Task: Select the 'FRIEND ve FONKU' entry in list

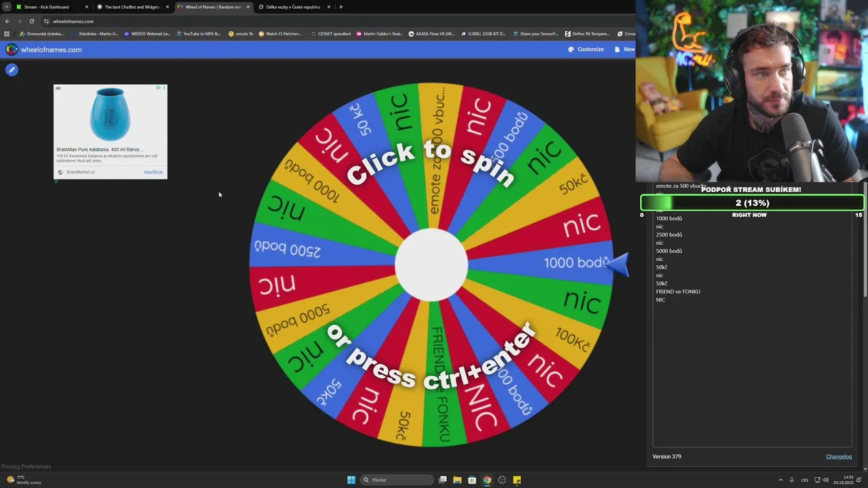Action: click(x=678, y=291)
